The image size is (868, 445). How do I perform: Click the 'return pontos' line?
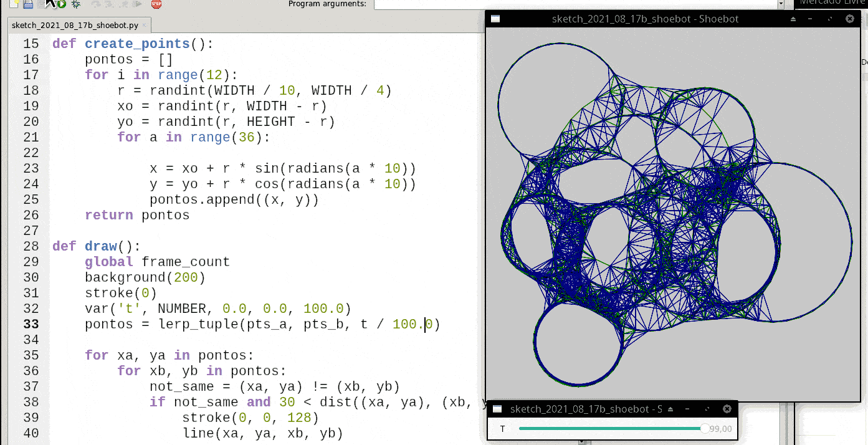(x=137, y=215)
